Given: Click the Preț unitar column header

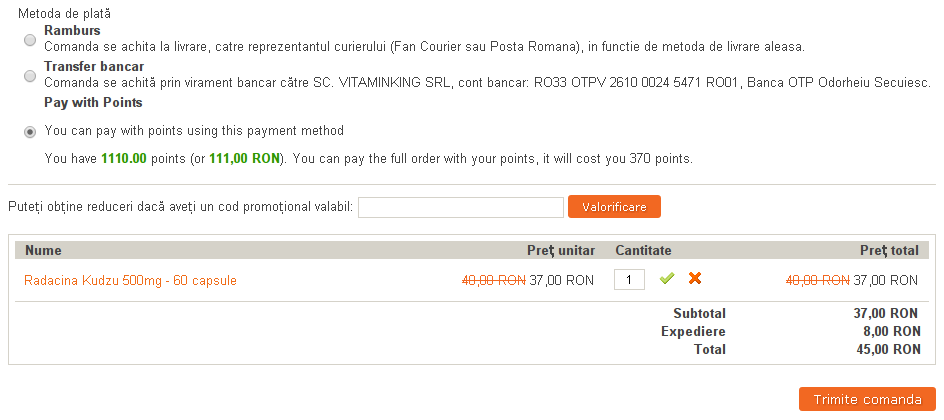Looking at the screenshot, I should tap(561, 250).
